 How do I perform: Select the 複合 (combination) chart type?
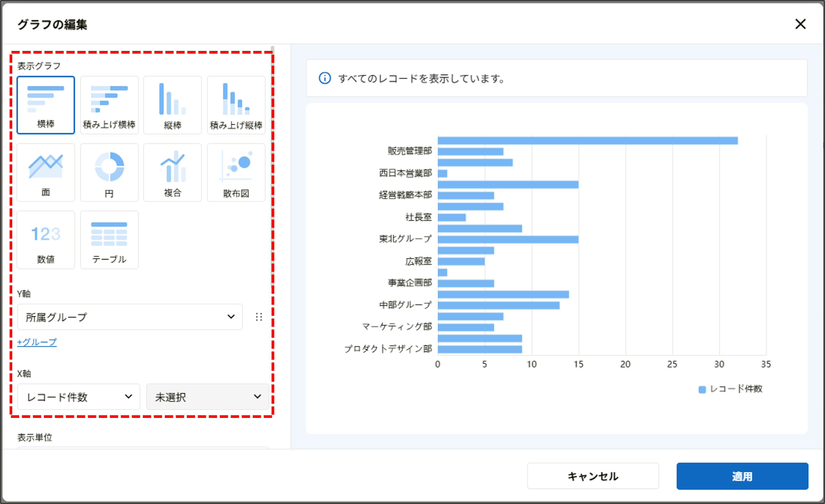tap(172, 172)
